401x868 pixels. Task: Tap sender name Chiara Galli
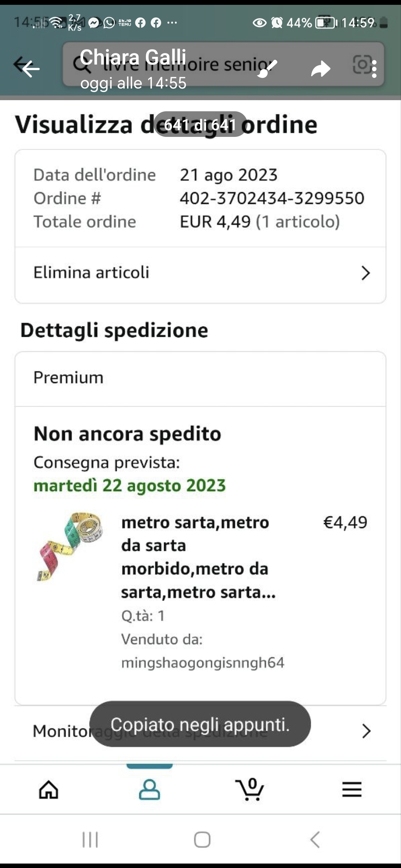[x=133, y=57]
